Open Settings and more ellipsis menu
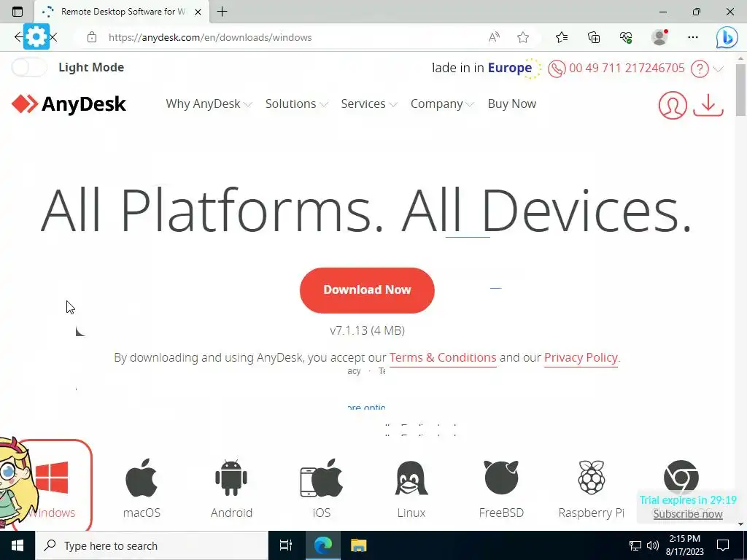Screen dimensions: 747x560 (693, 37)
